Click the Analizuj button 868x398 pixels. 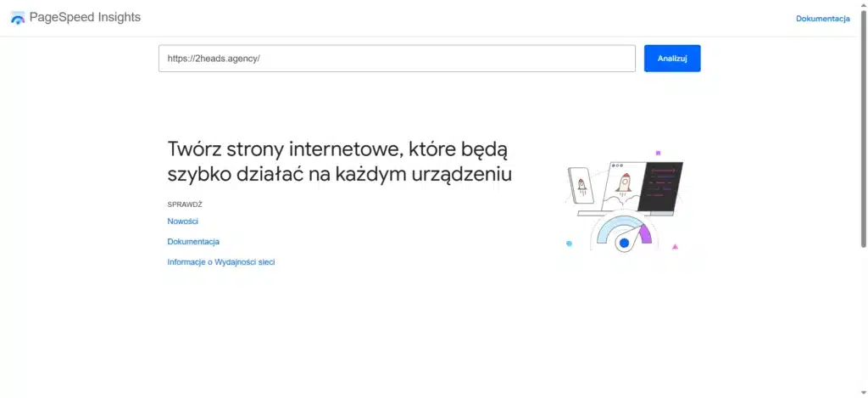(672, 59)
